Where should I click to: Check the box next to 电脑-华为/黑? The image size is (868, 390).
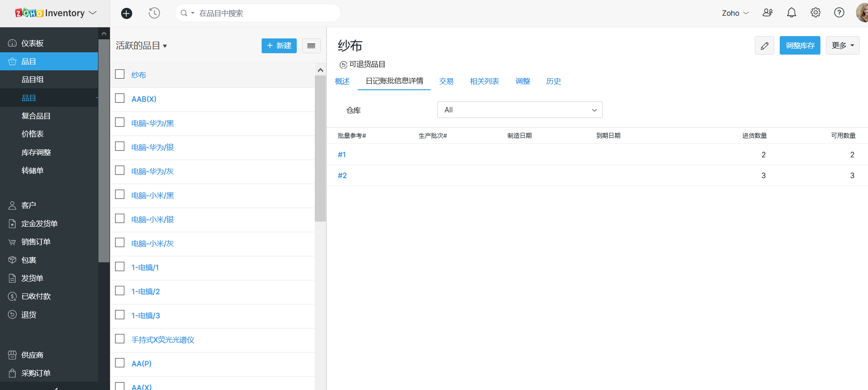coord(120,123)
